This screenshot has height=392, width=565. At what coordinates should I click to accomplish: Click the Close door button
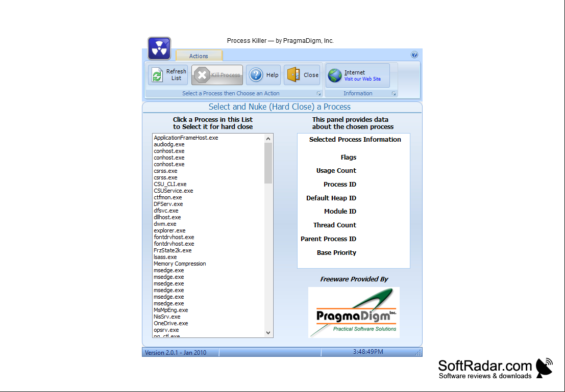pos(302,75)
